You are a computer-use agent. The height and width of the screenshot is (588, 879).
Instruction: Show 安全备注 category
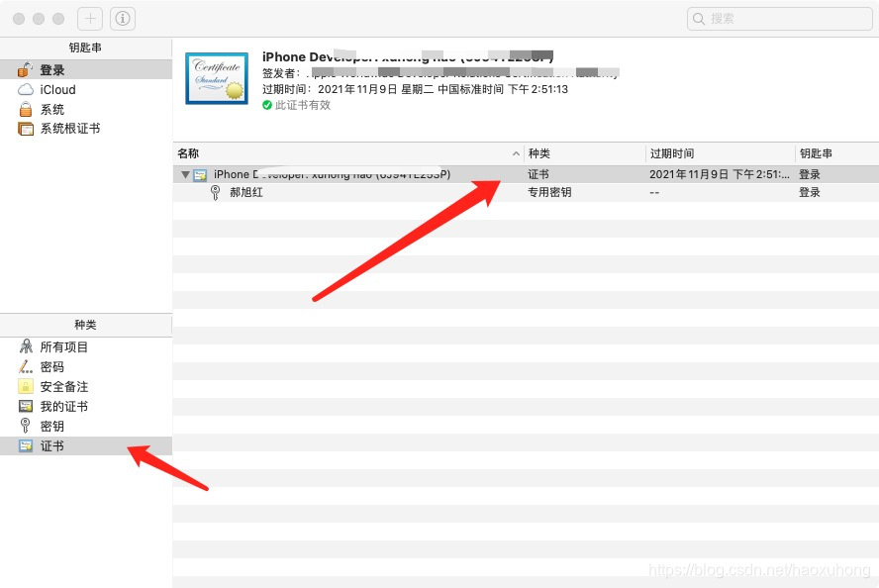[x=86, y=386]
